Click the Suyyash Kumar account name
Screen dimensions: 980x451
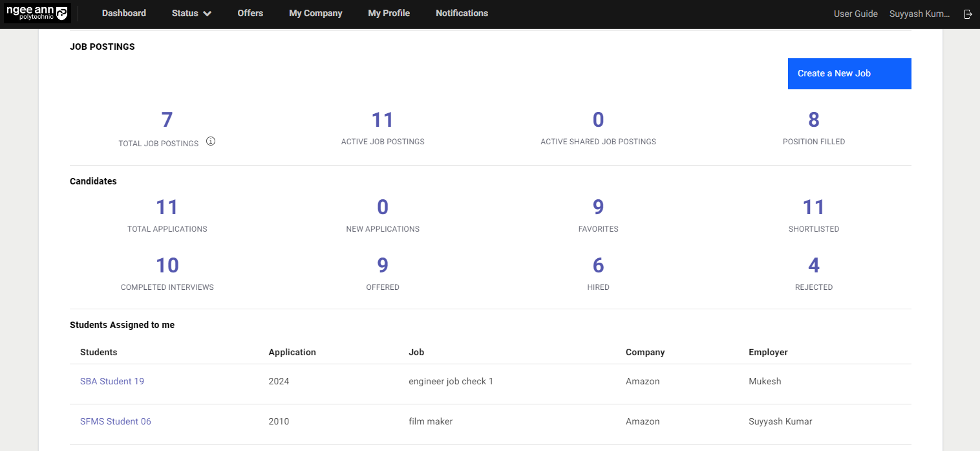919,14
